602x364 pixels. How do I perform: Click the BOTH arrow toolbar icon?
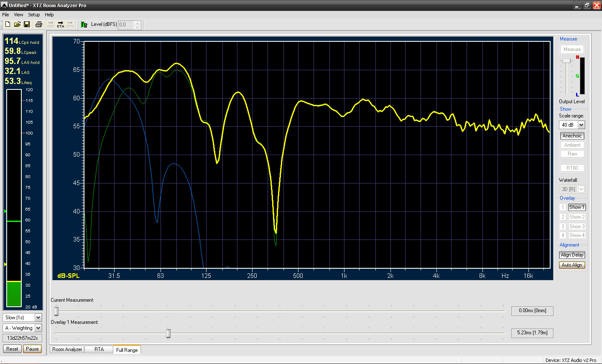(x=70, y=25)
